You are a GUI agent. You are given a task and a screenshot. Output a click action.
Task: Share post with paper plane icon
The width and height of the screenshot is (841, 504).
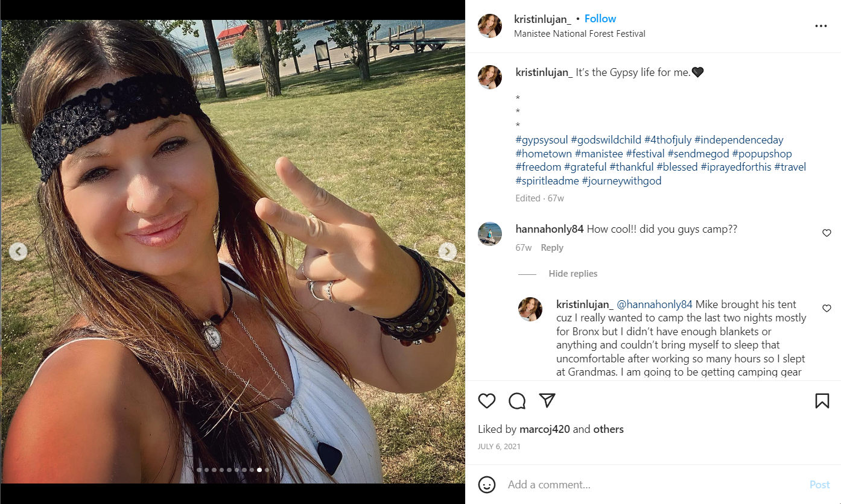(547, 401)
